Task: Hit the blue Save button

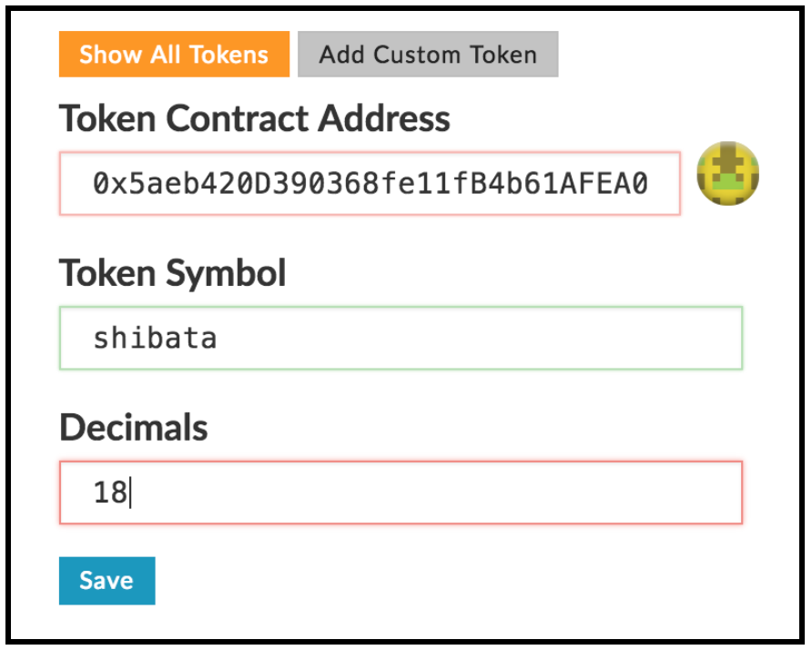Action: click(107, 581)
